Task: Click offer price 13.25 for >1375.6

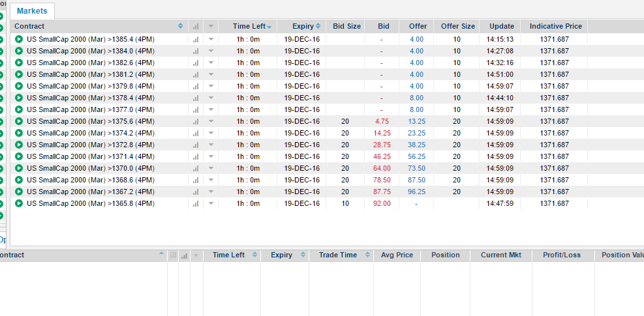Action: [416, 121]
